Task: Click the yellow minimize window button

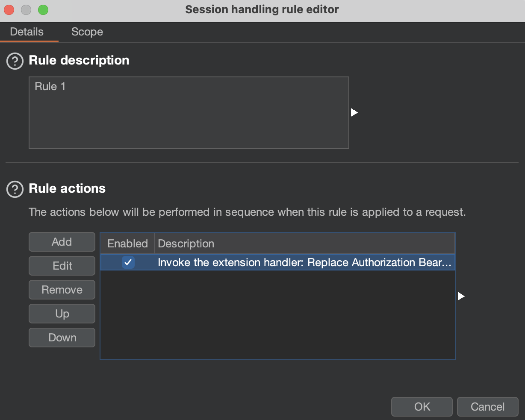Action: (26, 9)
